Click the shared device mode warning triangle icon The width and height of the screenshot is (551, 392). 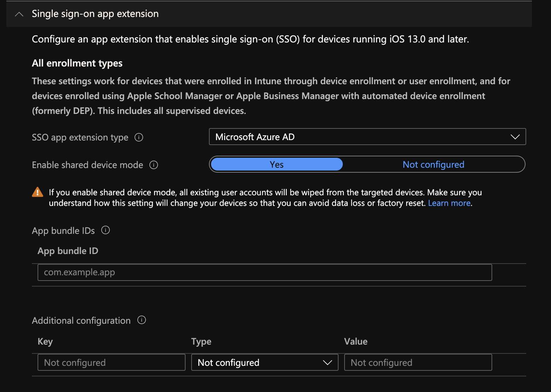pos(38,192)
